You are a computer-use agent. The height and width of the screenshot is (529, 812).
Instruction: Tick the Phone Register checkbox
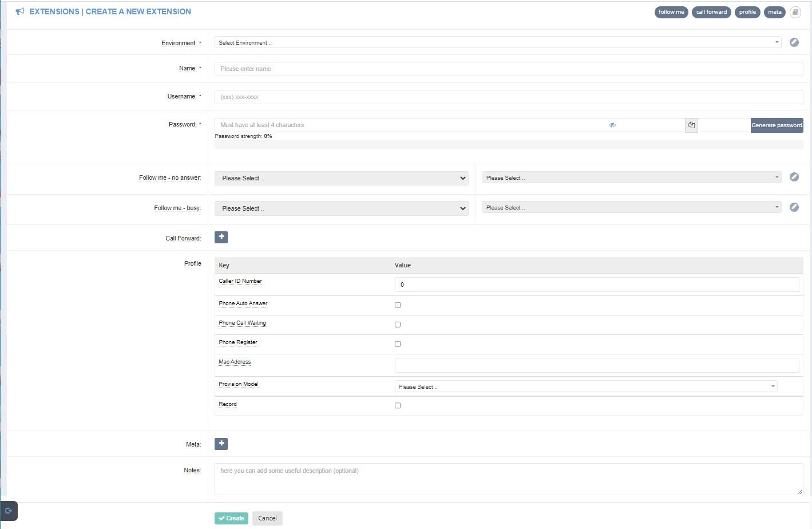398,344
